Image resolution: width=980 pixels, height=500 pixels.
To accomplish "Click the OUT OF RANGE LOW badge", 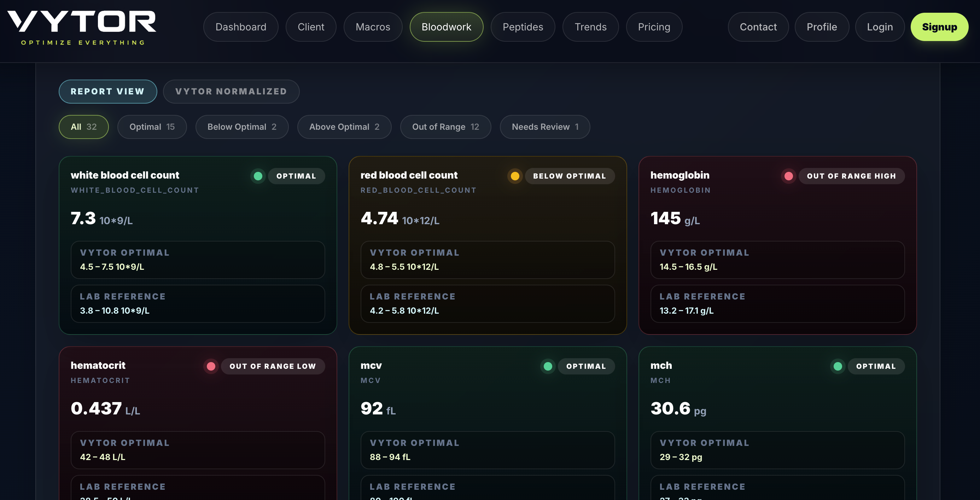I will [273, 366].
